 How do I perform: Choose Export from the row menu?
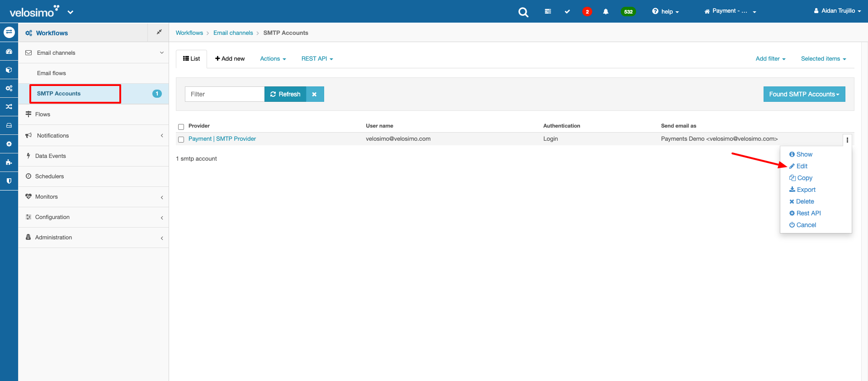802,190
